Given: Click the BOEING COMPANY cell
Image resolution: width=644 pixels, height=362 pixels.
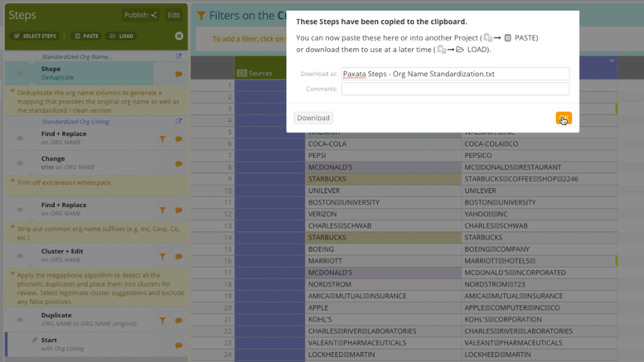Looking at the screenshot, I should click(x=540, y=249).
